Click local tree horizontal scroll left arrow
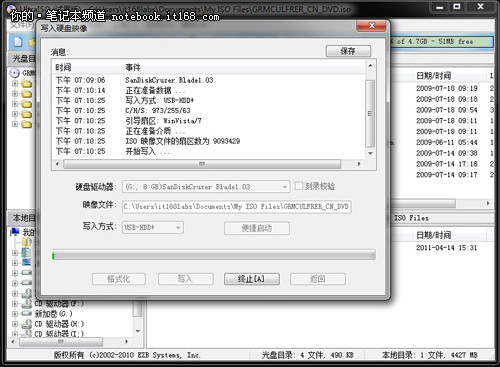Image resolution: width=500 pixels, height=367 pixels. pyautogui.click(x=13, y=342)
